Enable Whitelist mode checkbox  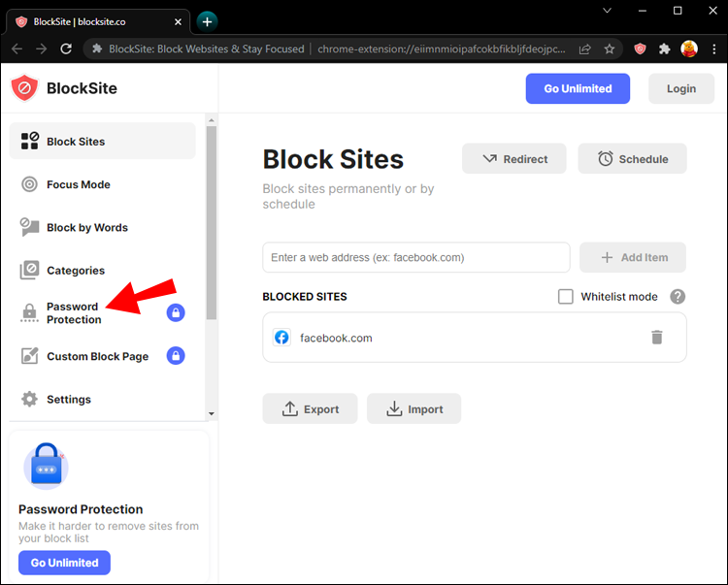pyautogui.click(x=566, y=297)
